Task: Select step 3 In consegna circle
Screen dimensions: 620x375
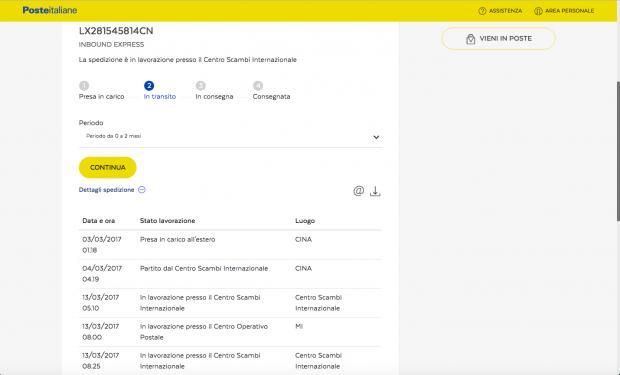Action: click(x=200, y=85)
